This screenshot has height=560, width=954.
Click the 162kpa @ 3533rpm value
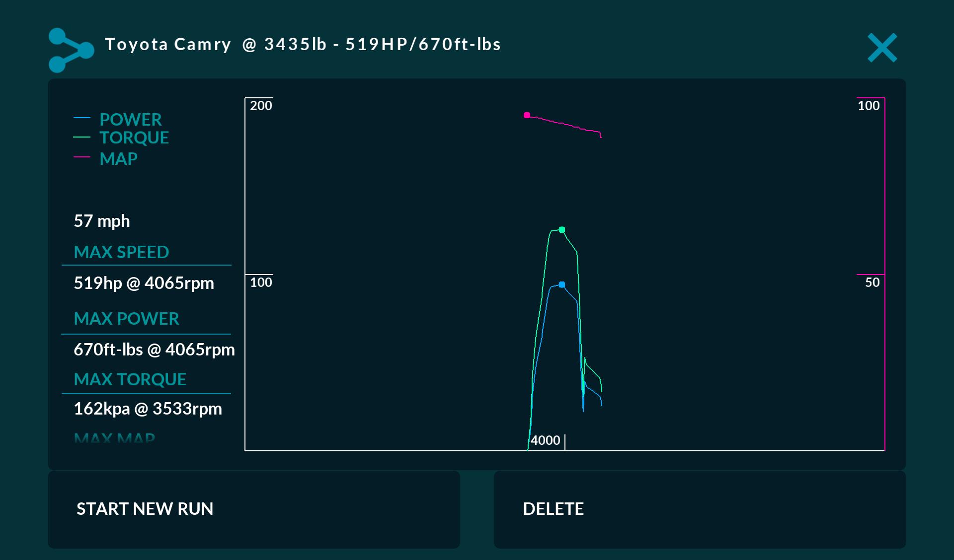(148, 409)
